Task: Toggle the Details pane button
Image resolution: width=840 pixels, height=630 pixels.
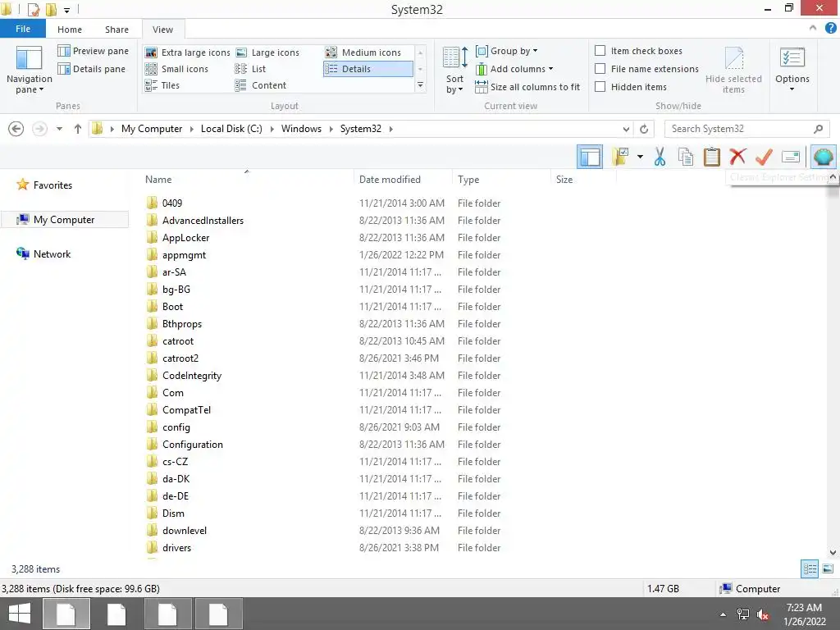Action: click(92, 69)
